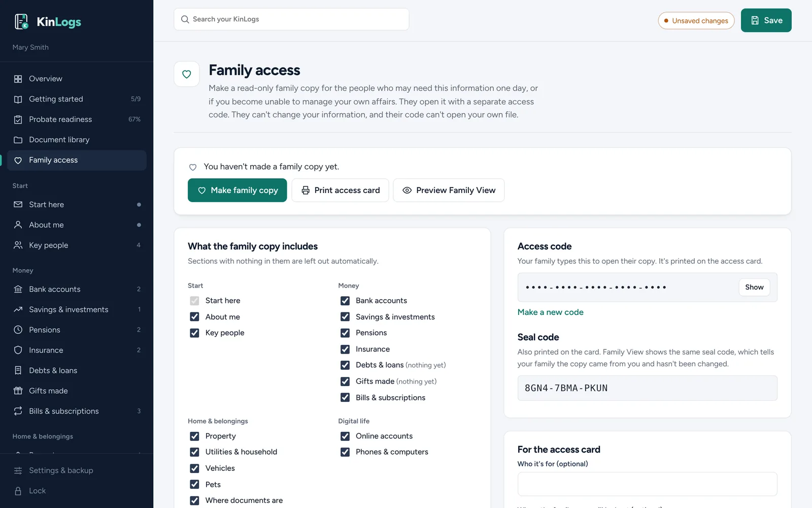
Task: Click the Key people group icon
Action: 18,245
